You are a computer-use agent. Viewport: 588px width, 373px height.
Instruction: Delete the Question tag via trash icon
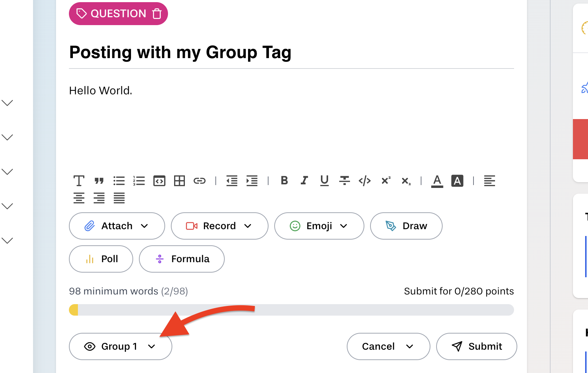pos(157,14)
